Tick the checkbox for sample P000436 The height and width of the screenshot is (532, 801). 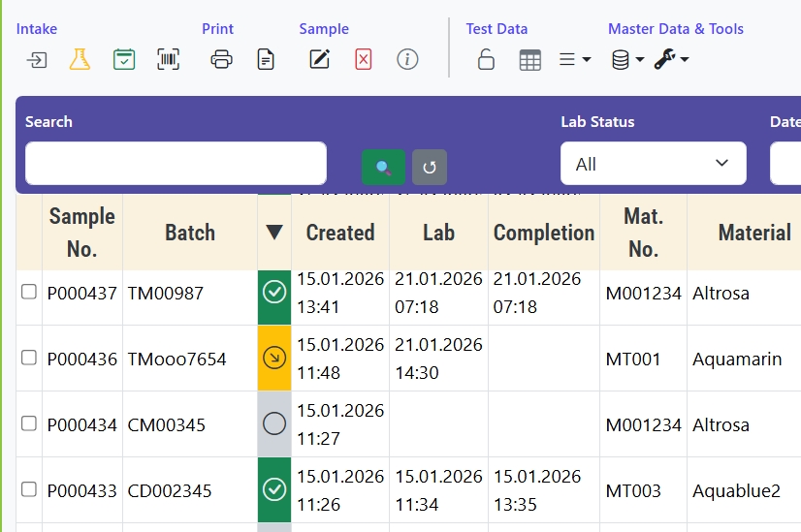(x=29, y=358)
